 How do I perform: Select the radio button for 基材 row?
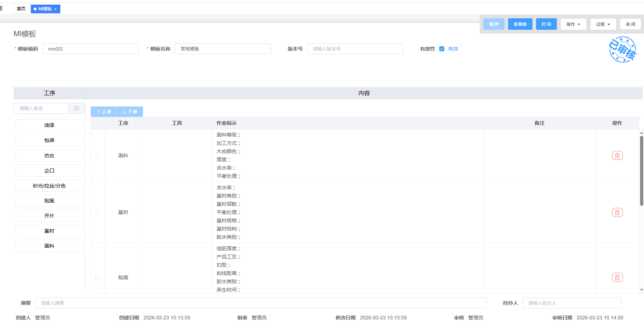pyautogui.click(x=97, y=213)
